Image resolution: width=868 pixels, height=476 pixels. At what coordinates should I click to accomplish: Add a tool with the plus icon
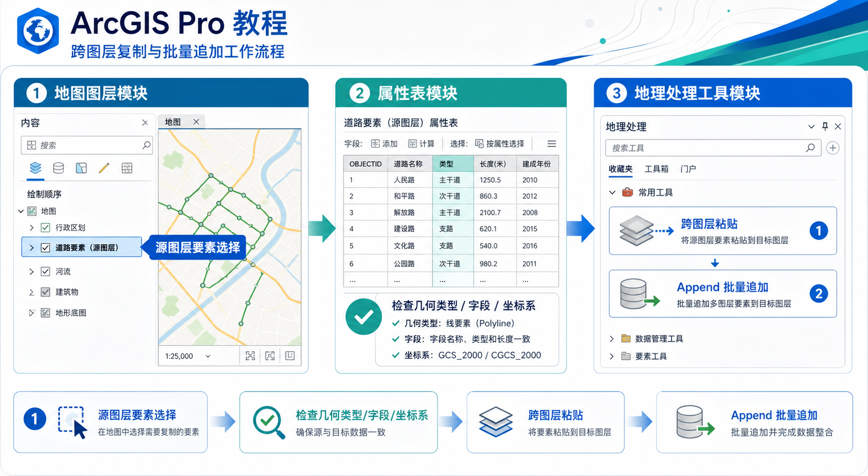[x=833, y=148]
